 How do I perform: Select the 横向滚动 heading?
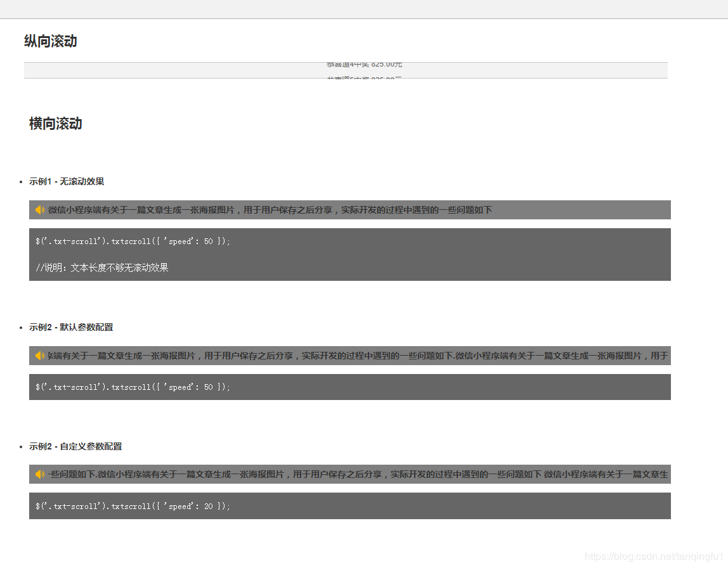click(56, 124)
